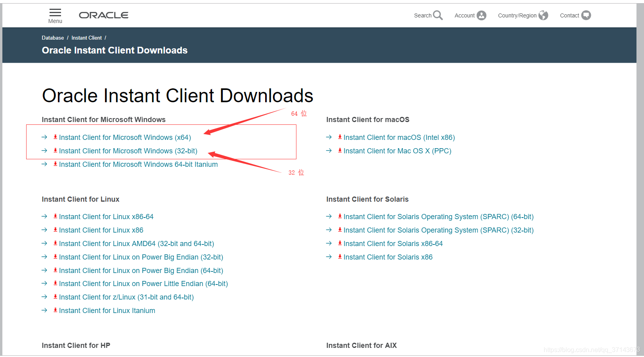Open Solaris Operating System (SPARC) (32-bit) link
The image size is (644, 357).
coord(439,230)
